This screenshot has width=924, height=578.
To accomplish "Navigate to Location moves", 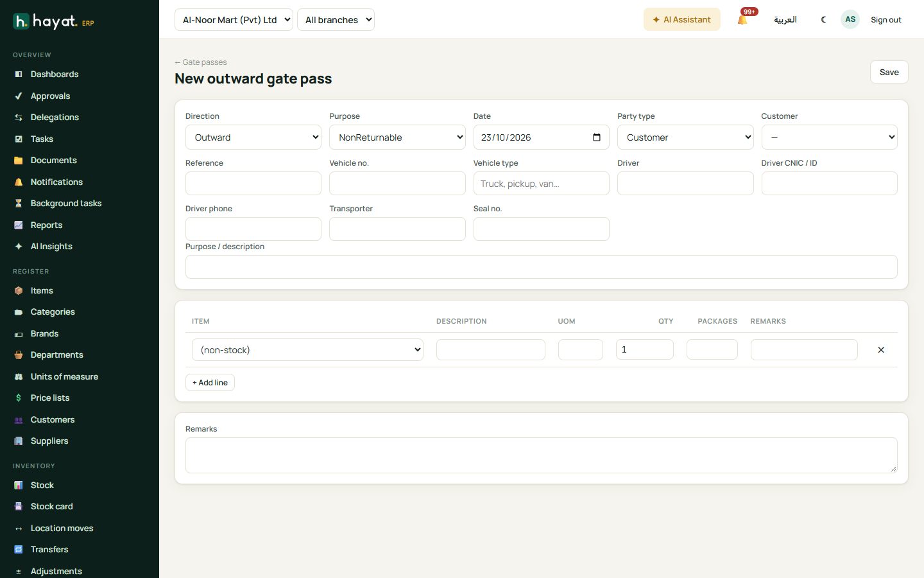I will click(62, 529).
